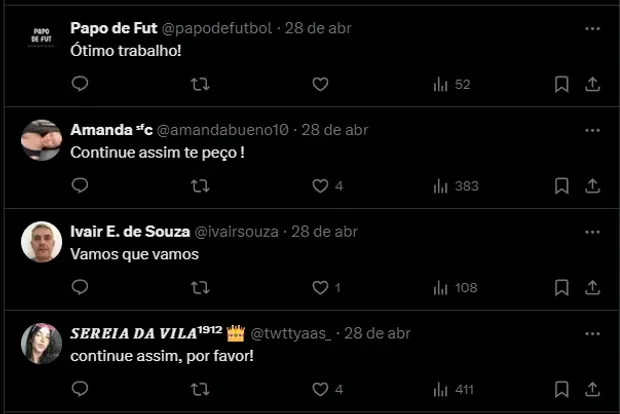
Task: Share the SEREIA DA VILA tweet
Action: click(592, 389)
